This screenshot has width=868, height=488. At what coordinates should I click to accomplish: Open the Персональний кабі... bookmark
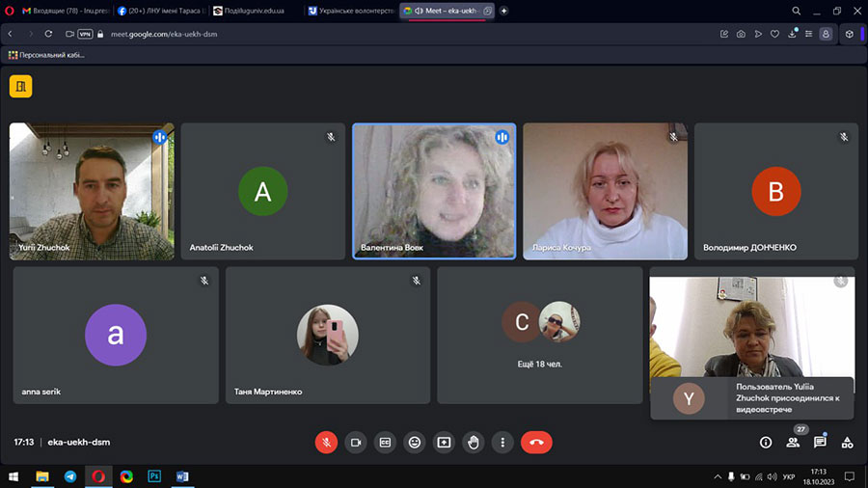[x=46, y=55]
